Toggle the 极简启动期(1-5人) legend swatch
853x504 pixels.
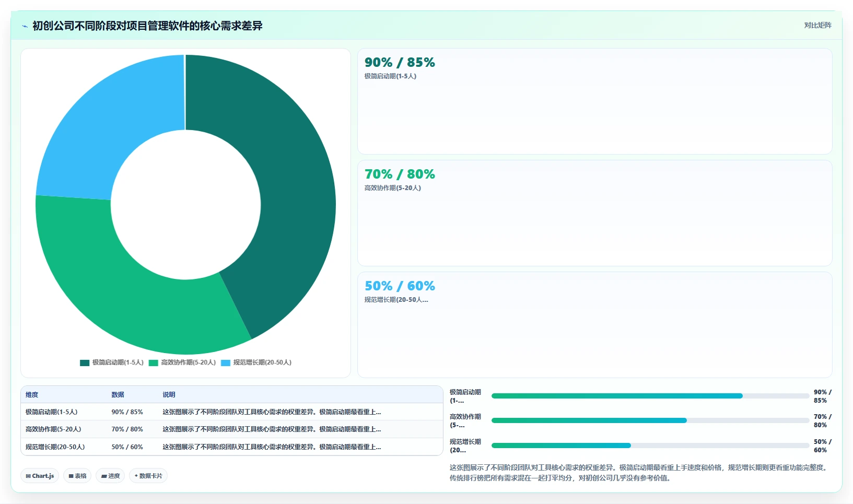[85, 362]
